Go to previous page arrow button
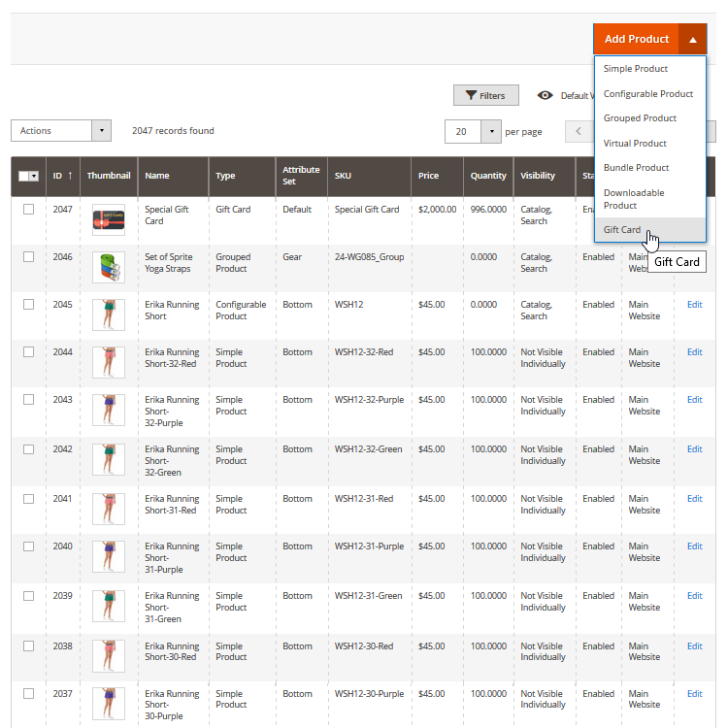This screenshot has width=728, height=728. point(579,131)
